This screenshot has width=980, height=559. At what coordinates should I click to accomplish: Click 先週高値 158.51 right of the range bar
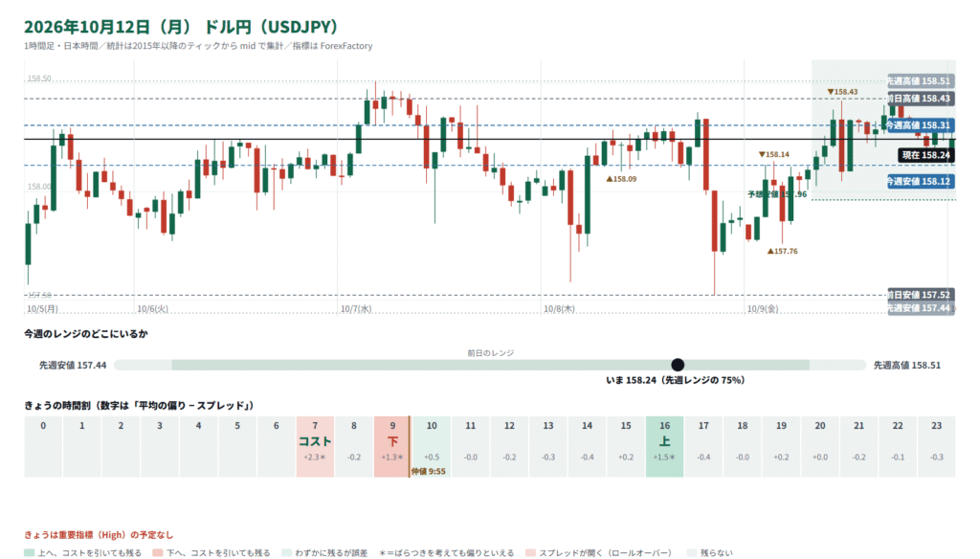tap(907, 365)
